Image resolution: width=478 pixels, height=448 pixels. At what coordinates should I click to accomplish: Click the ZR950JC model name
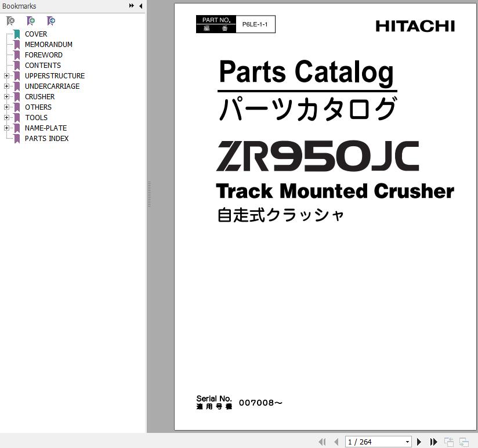tap(317, 156)
